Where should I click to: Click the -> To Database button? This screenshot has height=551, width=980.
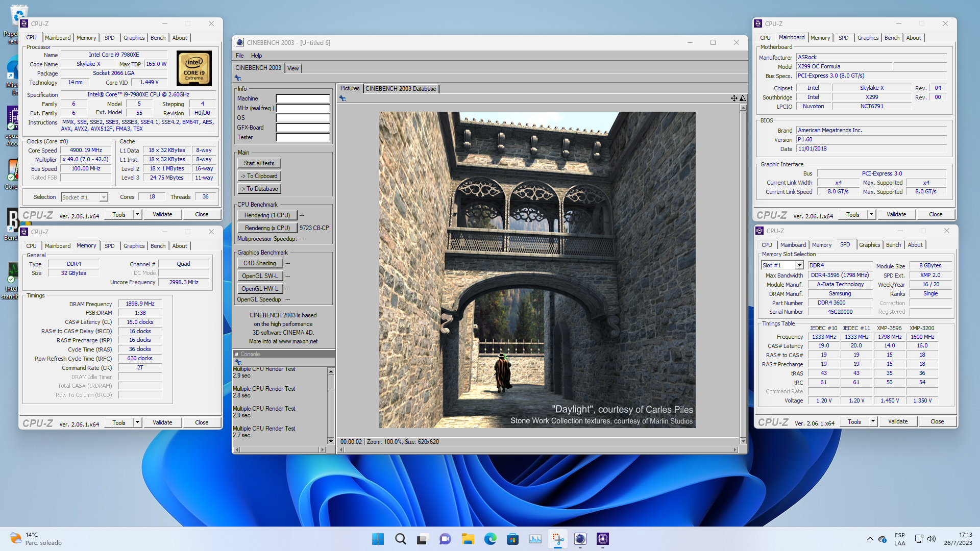(x=259, y=189)
